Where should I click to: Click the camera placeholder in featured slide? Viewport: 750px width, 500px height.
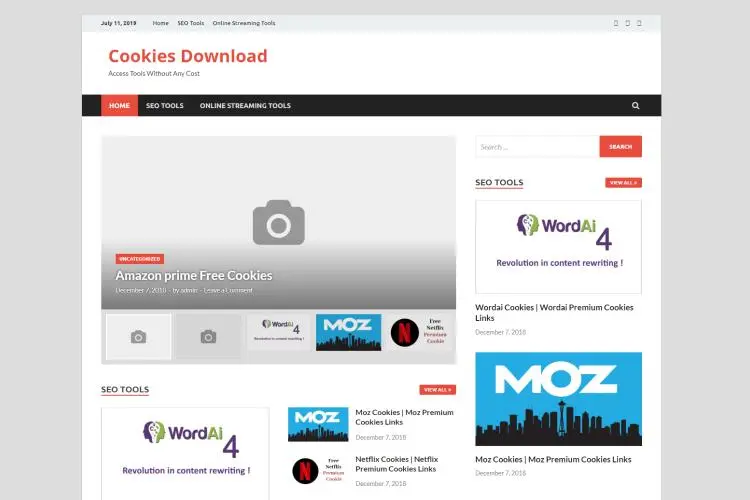click(278, 222)
